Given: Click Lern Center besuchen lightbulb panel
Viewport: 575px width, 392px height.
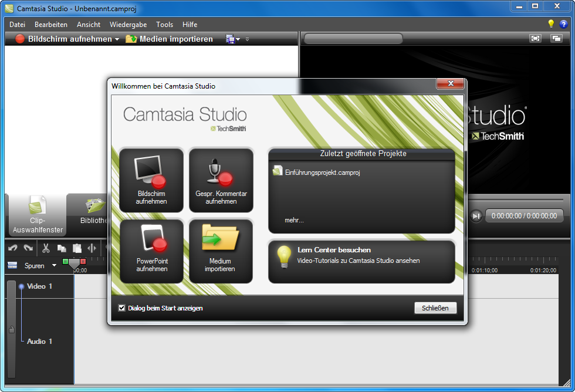Looking at the screenshot, I should point(361,262).
